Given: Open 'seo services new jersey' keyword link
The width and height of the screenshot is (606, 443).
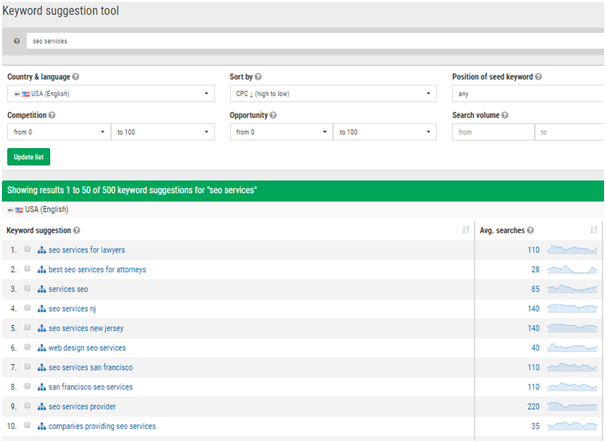Looking at the screenshot, I should [86, 328].
